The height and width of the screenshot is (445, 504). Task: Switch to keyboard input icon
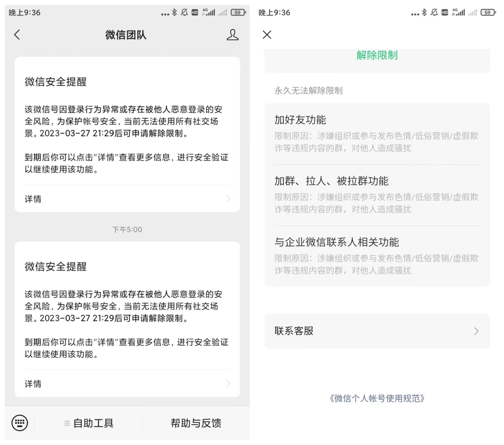(x=20, y=423)
